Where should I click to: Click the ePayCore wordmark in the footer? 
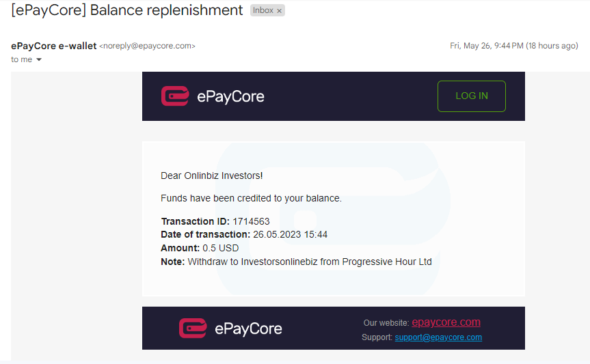pyautogui.click(x=248, y=328)
